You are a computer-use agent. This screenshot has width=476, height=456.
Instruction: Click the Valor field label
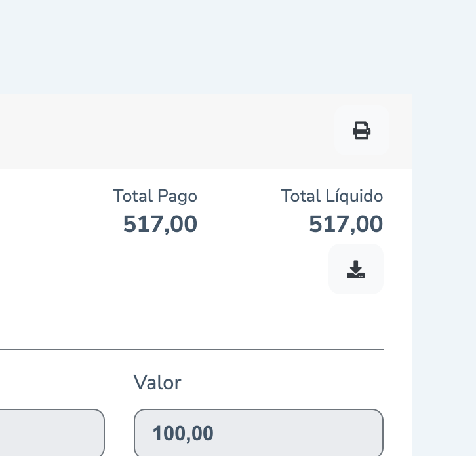[x=157, y=383]
